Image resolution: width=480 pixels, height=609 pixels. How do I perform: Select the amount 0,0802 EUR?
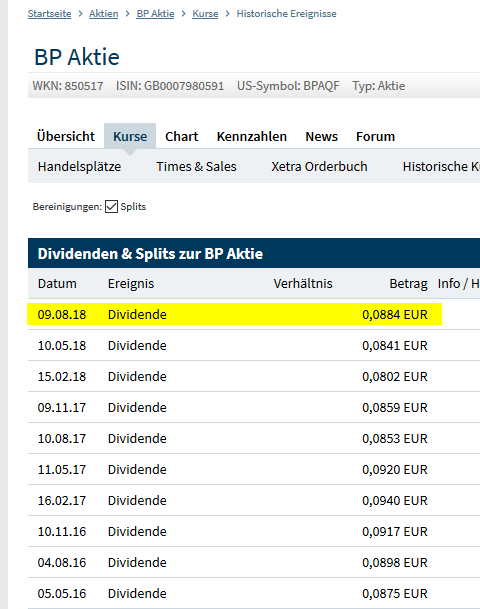[395, 377]
